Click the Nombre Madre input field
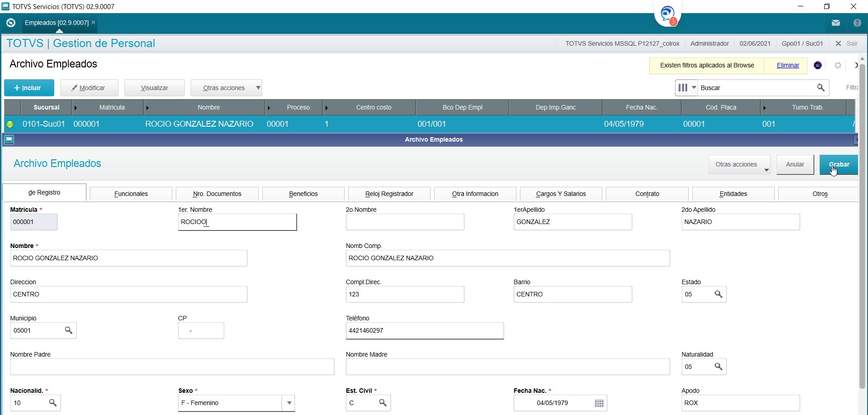 point(508,367)
